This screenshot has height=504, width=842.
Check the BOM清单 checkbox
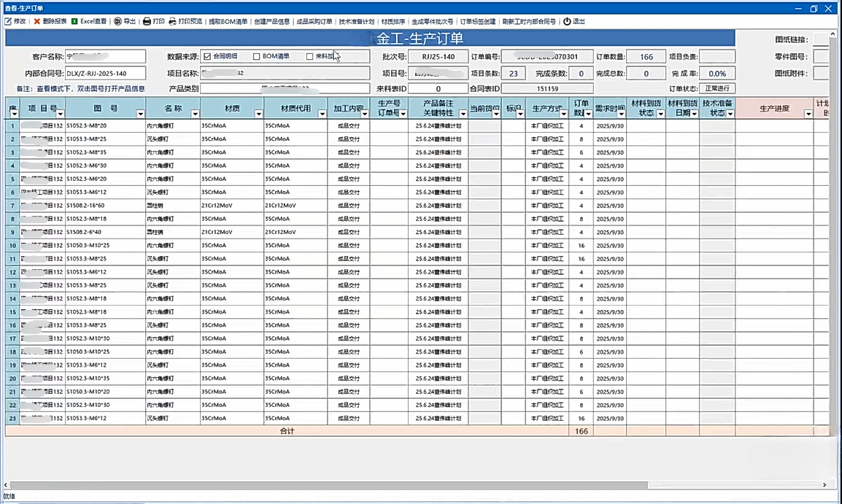pos(257,56)
